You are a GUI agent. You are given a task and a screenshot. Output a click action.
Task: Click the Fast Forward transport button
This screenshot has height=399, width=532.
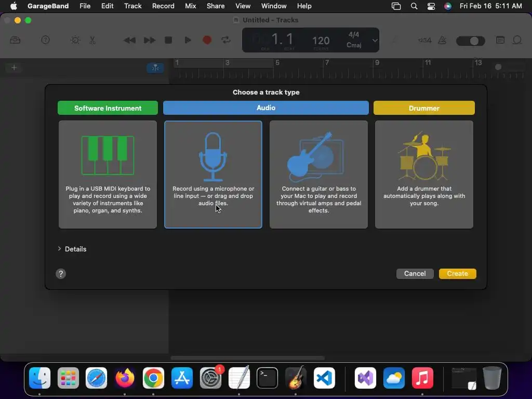click(149, 41)
